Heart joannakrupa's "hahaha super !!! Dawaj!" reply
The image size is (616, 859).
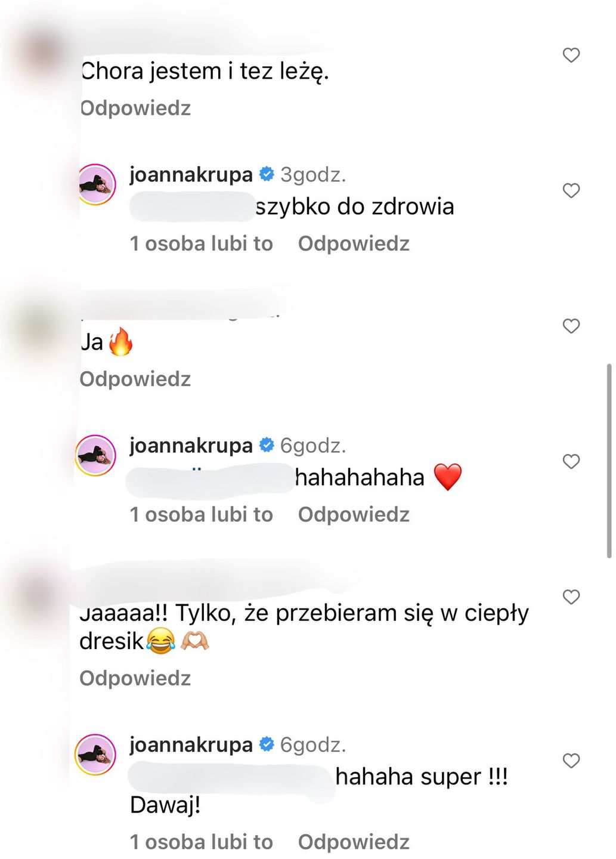571,761
